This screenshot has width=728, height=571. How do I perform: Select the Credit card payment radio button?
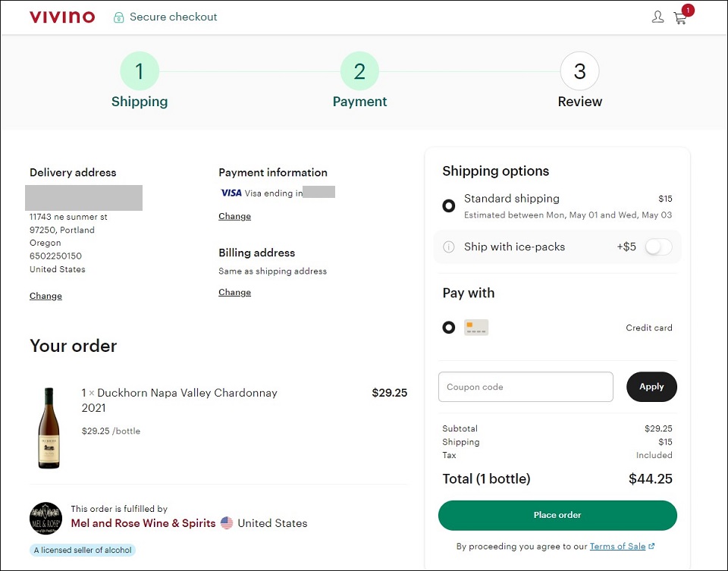click(x=448, y=328)
